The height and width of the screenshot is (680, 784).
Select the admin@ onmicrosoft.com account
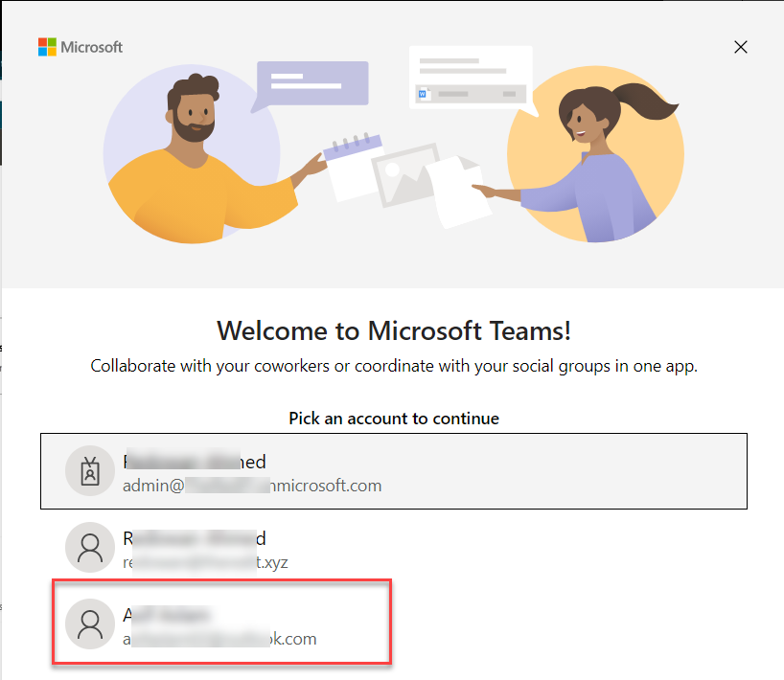pyautogui.click(x=394, y=471)
